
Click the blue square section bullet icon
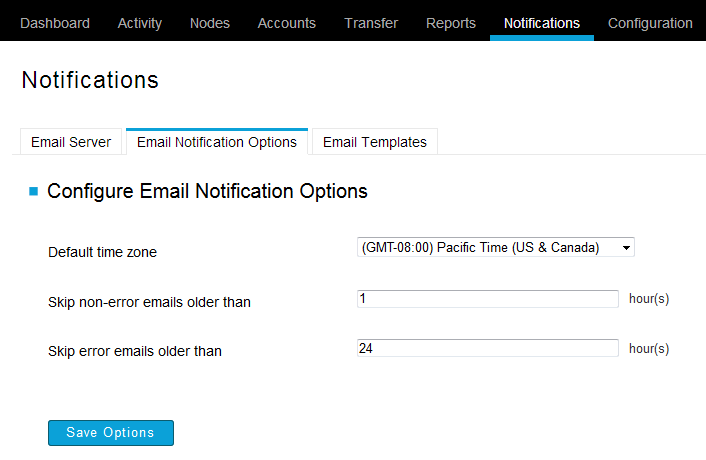[33, 191]
